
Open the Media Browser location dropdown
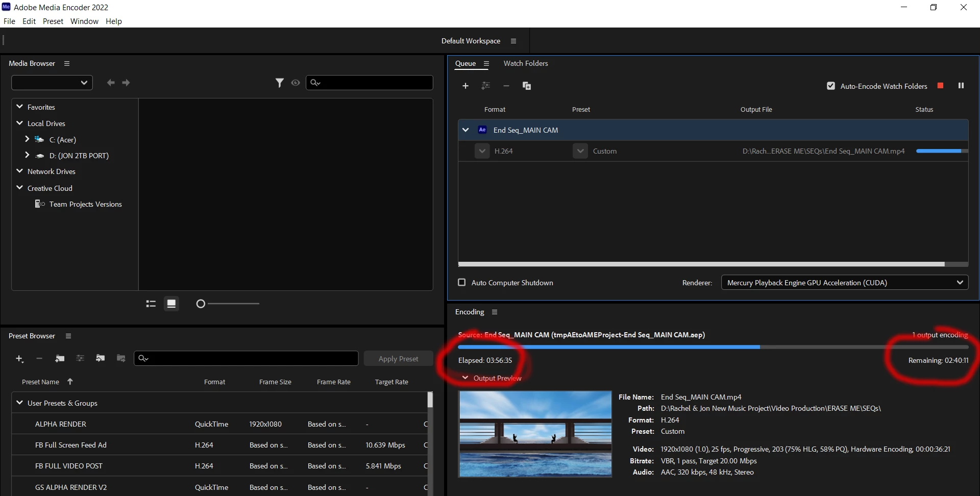52,83
